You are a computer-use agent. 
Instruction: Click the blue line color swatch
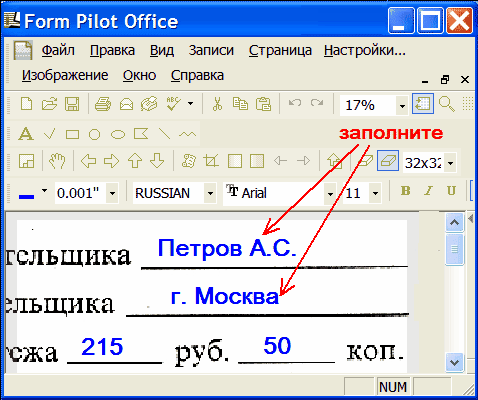[x=27, y=197]
